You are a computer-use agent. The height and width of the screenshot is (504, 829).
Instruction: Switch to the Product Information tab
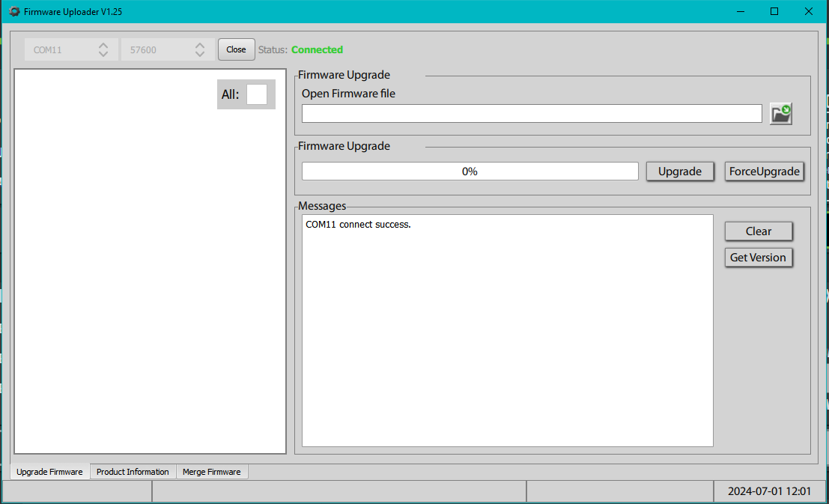pyautogui.click(x=132, y=471)
